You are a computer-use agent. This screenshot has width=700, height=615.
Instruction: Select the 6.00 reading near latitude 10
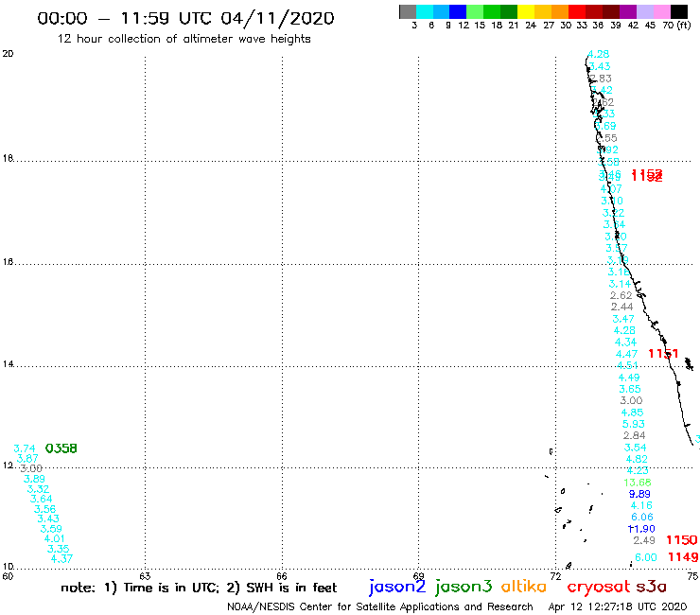[645, 557]
